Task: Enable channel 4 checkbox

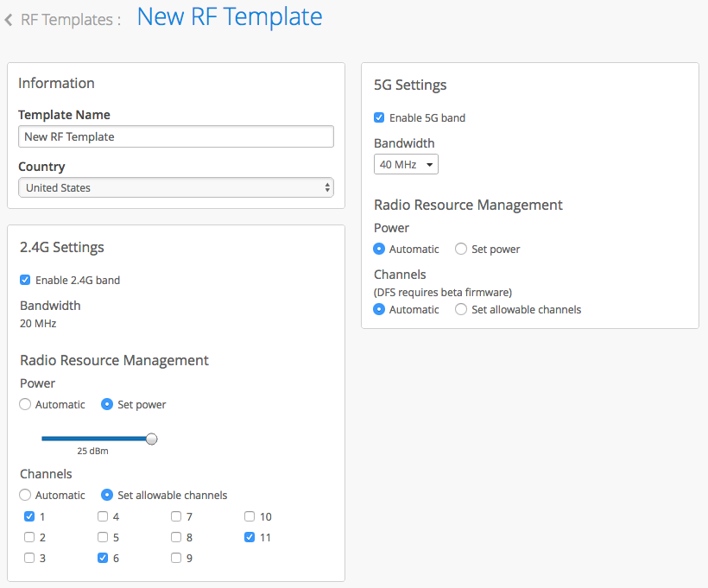Action: (103, 516)
